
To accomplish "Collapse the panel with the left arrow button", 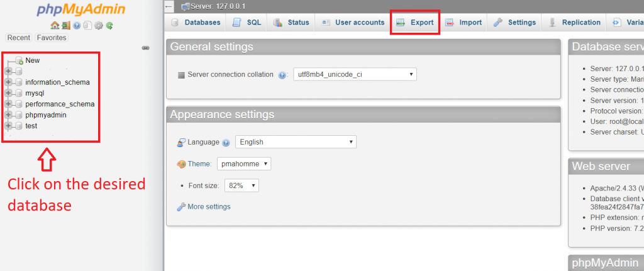I will tap(169, 6).
